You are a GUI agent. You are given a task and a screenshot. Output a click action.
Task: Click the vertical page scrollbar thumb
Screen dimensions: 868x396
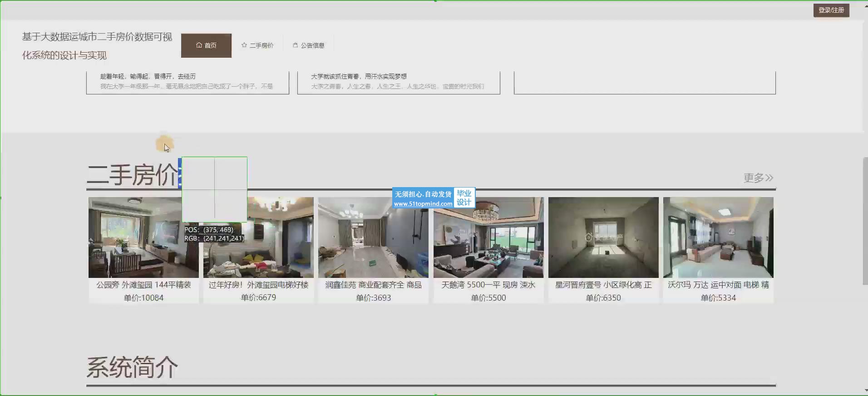click(865, 221)
